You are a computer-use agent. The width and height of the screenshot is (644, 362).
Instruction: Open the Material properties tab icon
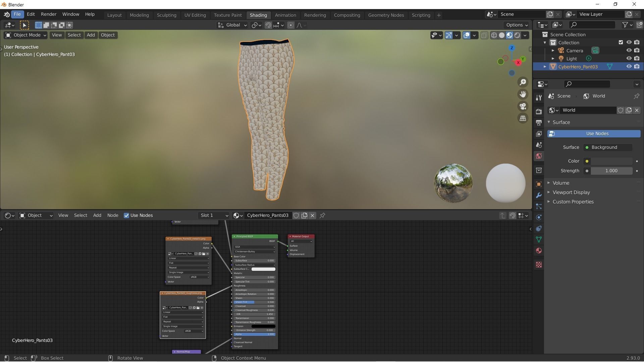[x=539, y=251]
